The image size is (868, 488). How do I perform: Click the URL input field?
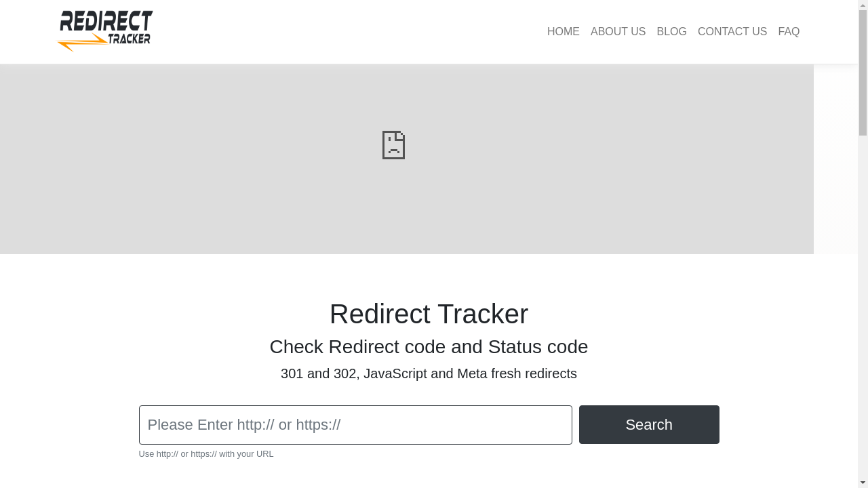click(x=355, y=424)
